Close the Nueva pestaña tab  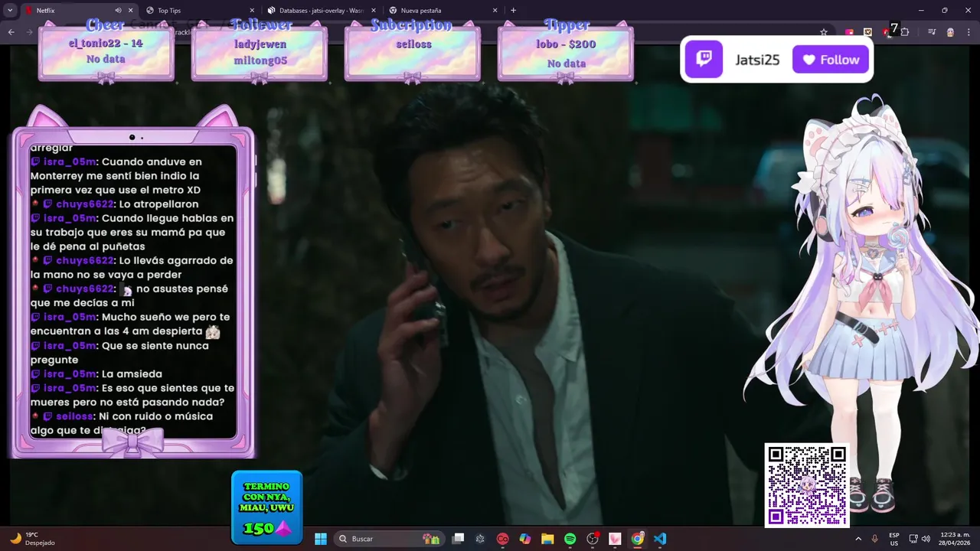495,11
